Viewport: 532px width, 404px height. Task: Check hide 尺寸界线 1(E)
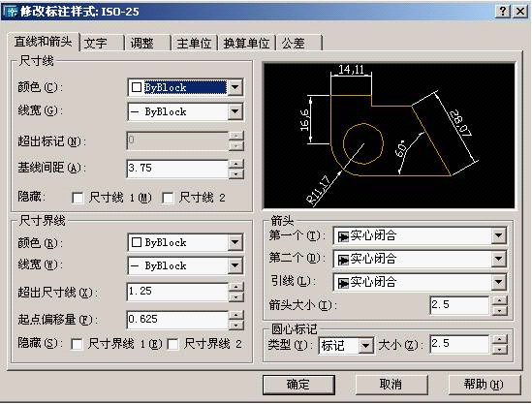(x=77, y=344)
